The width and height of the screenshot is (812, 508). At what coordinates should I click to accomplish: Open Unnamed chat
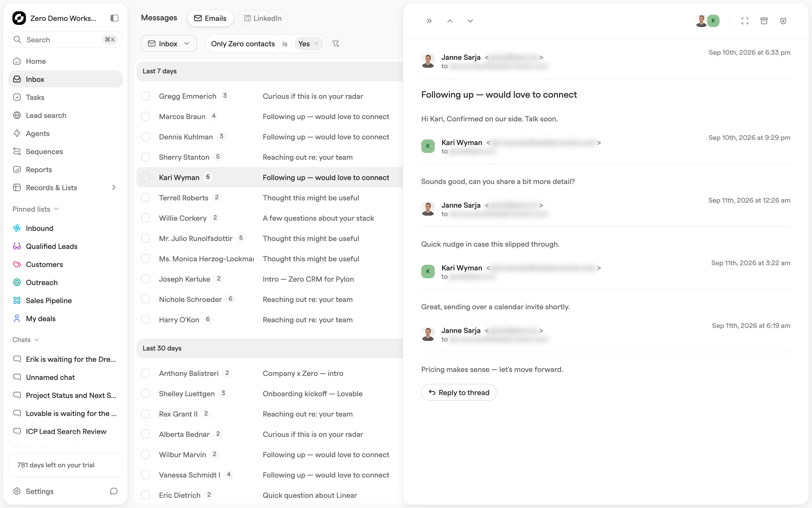point(65,377)
